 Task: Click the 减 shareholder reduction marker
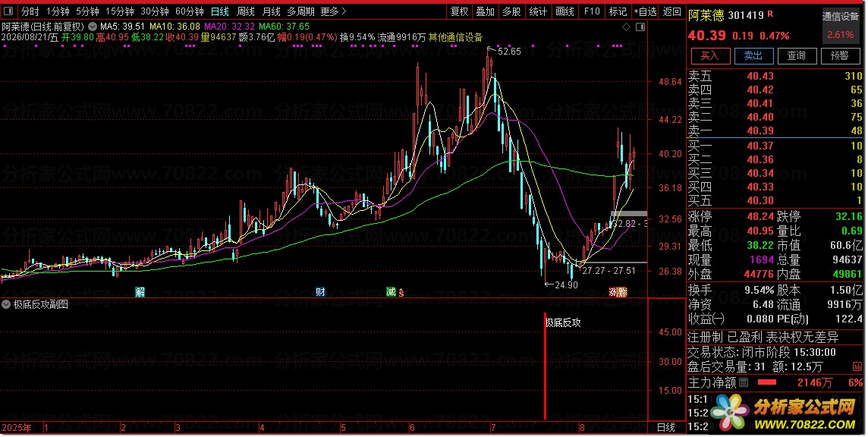[x=392, y=292]
